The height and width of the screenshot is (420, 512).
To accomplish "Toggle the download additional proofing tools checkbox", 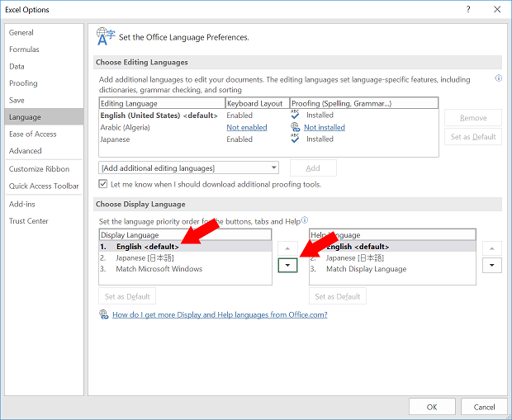I will tap(103, 184).
